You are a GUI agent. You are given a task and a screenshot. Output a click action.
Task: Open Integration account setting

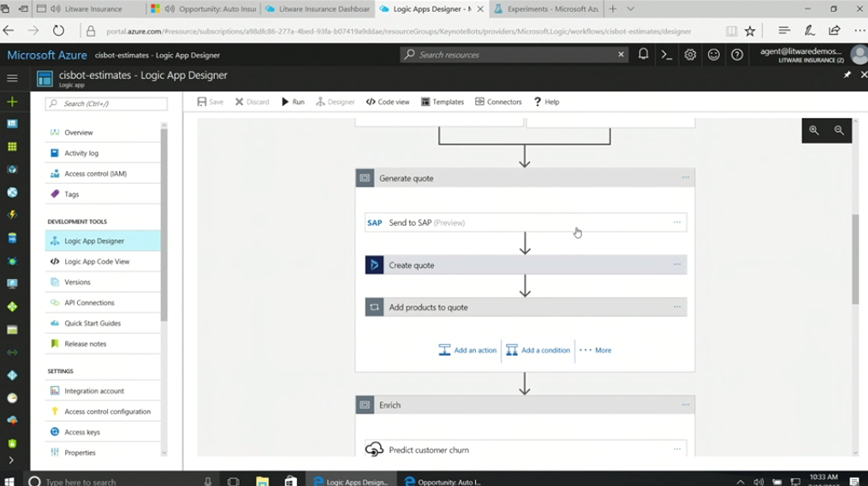point(103,391)
